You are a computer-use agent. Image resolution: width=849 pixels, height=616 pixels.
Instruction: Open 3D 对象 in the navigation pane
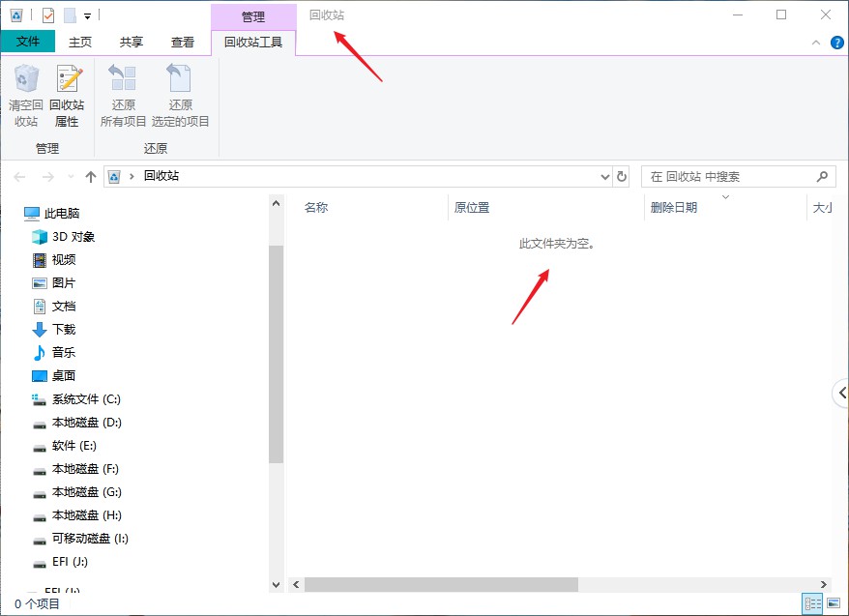click(64, 237)
